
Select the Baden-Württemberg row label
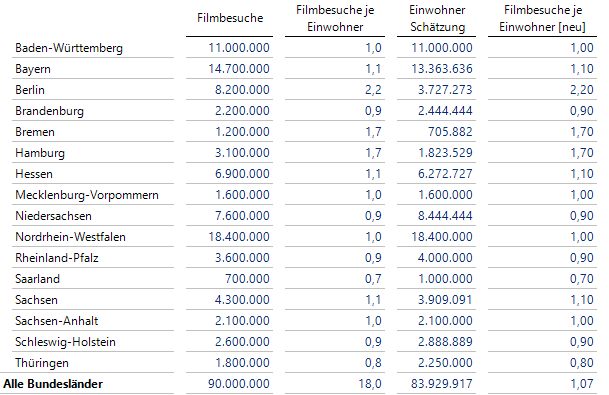[69, 48]
